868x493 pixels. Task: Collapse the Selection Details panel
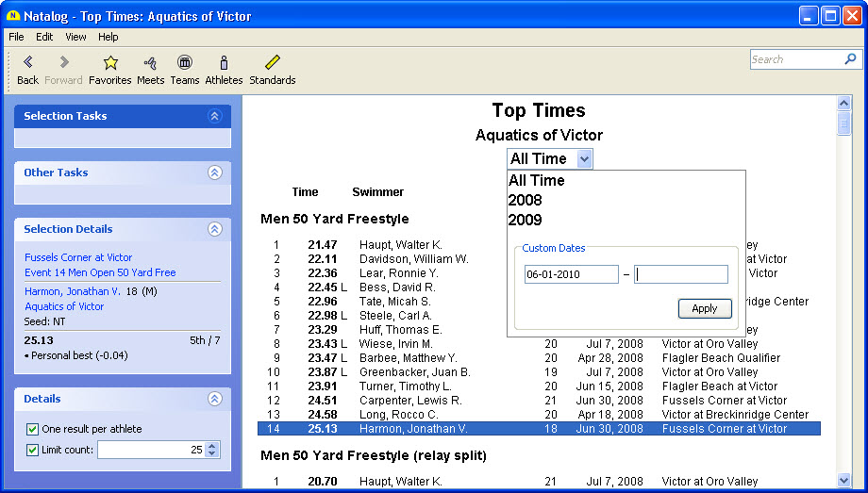coord(214,229)
